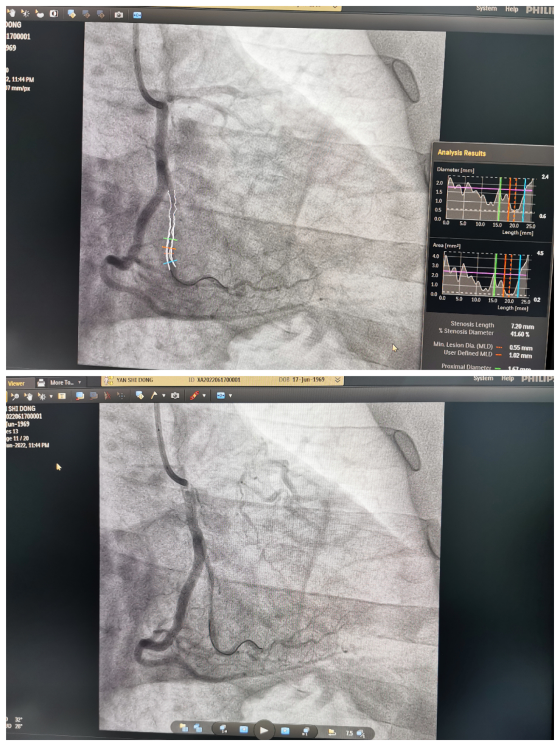Viewport: 560px width, 746px height.
Task: Take snapshot with camera icon in upper toolbar
Action: 119,15
